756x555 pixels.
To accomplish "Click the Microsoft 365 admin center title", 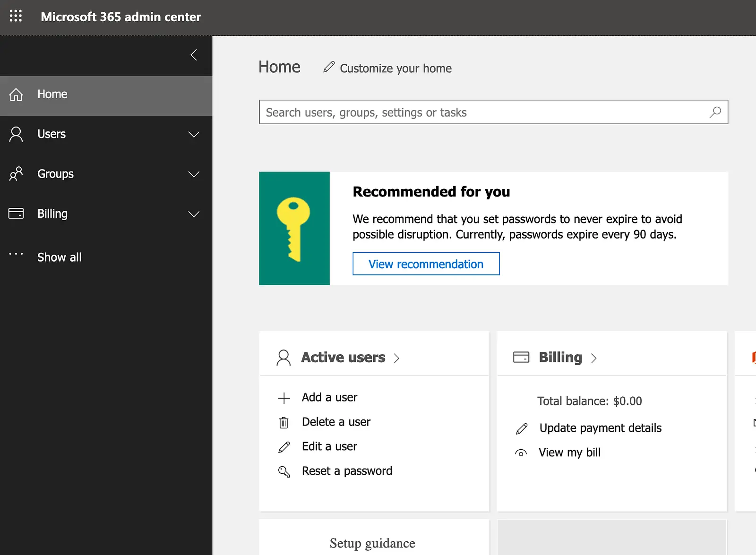I will pos(121,17).
